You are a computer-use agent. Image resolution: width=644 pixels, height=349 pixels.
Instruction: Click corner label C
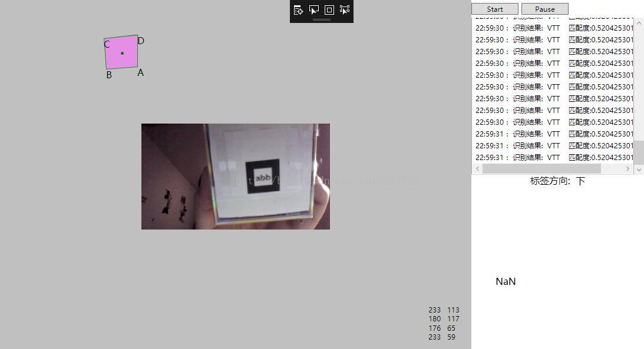tap(107, 44)
